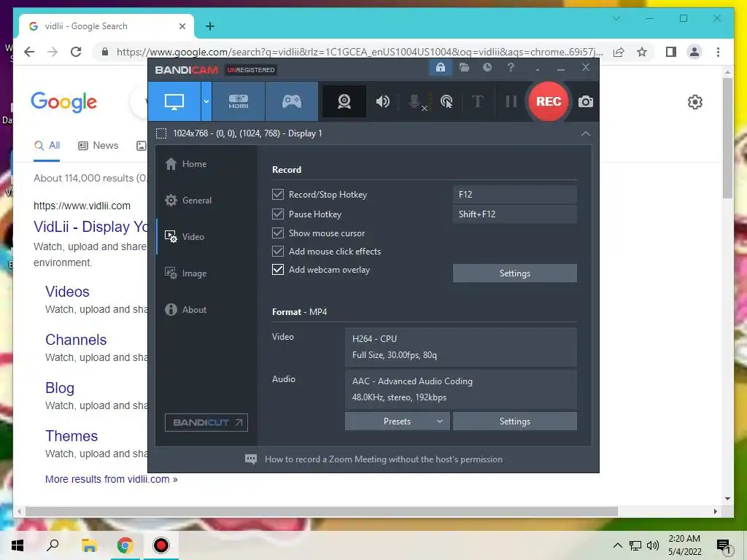The height and width of the screenshot is (560, 747).
Task: Toggle the Record/Stop Hotkey checkbox
Action: [278, 194]
